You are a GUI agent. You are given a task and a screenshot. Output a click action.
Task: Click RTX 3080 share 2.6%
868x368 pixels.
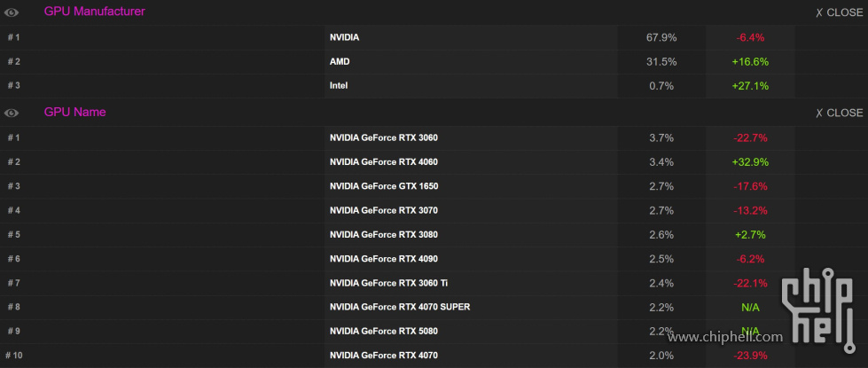pyautogui.click(x=661, y=235)
